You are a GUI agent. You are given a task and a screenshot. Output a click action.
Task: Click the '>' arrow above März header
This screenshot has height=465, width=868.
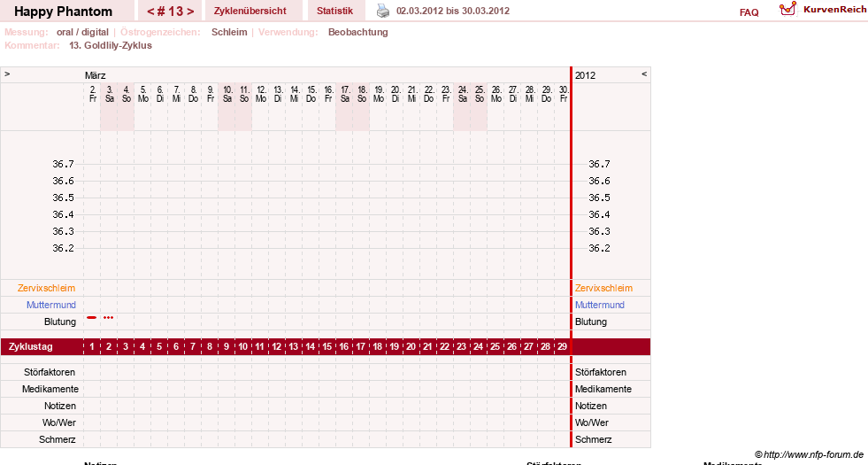pos(7,74)
